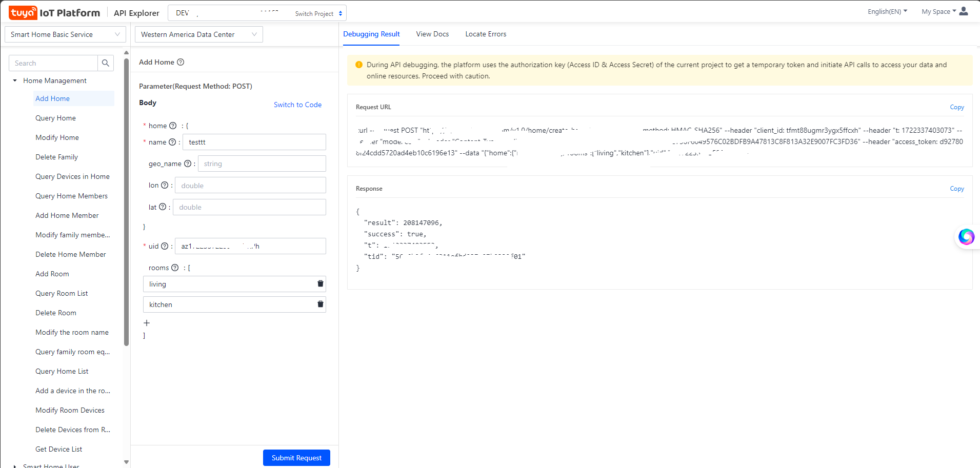The image size is (980, 468).
Task: Click the uid input field
Action: pyautogui.click(x=250, y=246)
